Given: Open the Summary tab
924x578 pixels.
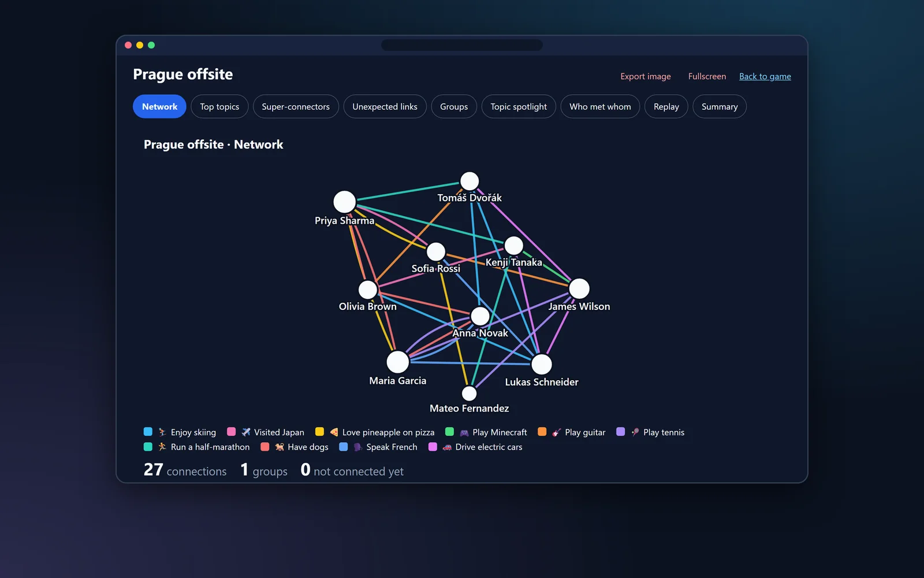Looking at the screenshot, I should 720,106.
